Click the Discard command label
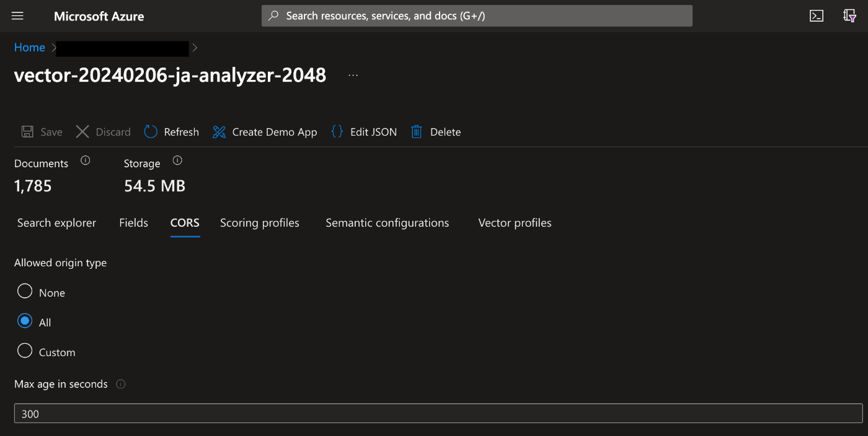This screenshot has height=436, width=868. [x=113, y=132]
